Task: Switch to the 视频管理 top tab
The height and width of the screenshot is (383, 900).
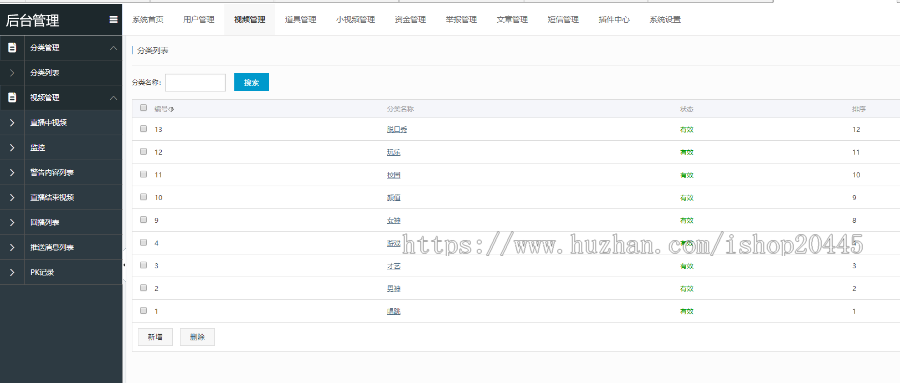Action: (x=250, y=20)
